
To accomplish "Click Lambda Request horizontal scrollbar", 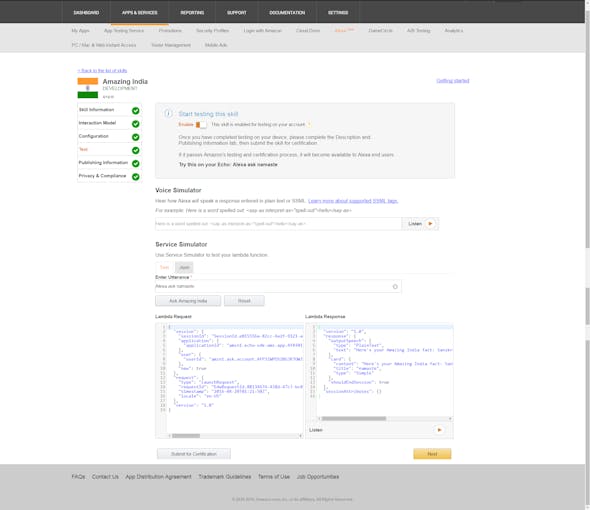I will (x=186, y=436).
